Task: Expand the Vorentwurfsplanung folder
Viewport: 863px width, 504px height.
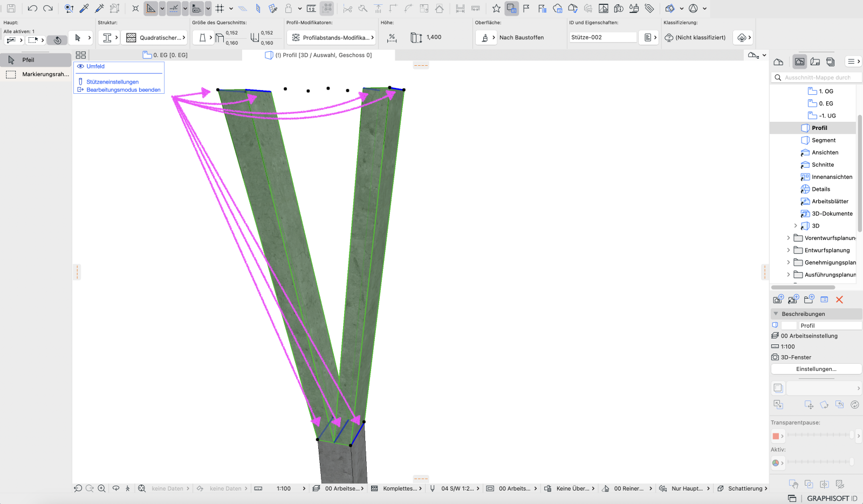Action: [x=788, y=238]
